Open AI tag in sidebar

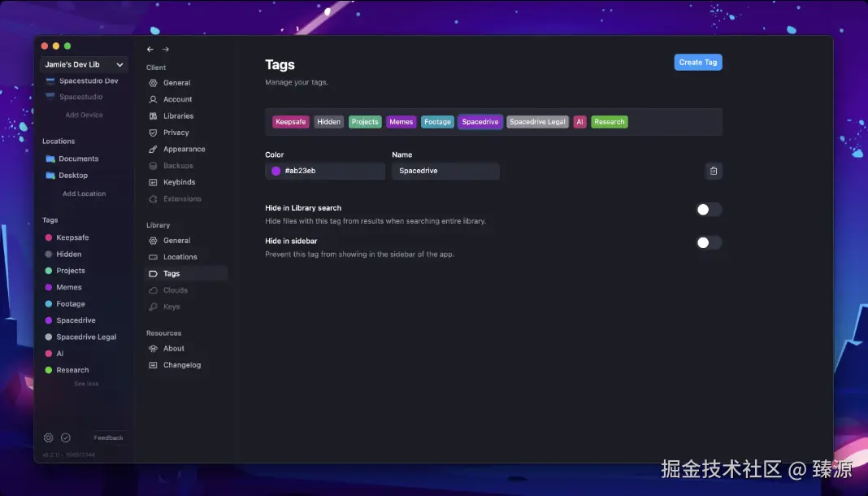54,354
